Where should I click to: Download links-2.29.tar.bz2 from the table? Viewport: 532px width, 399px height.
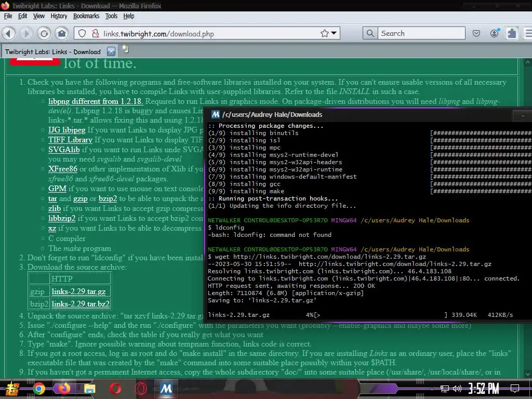tap(81, 304)
